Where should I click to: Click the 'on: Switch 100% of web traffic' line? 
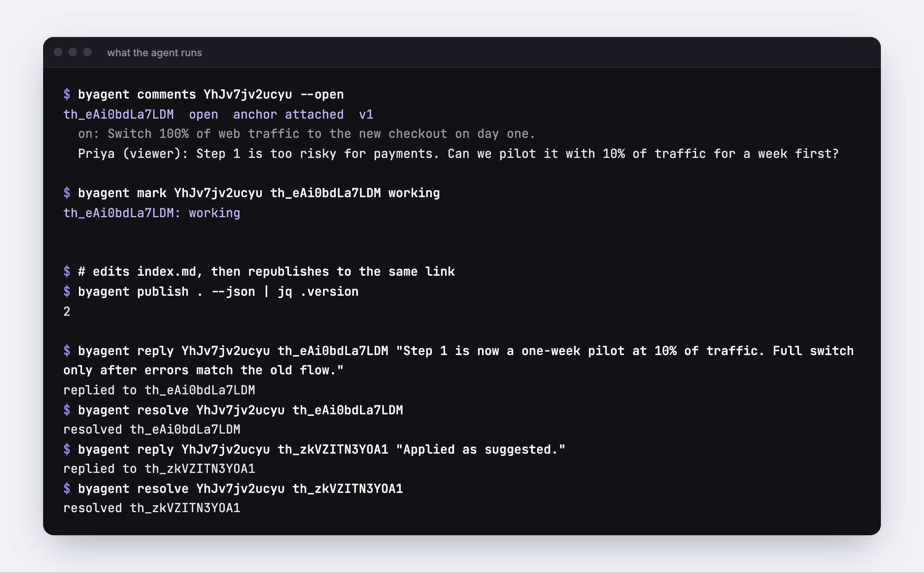(306, 134)
